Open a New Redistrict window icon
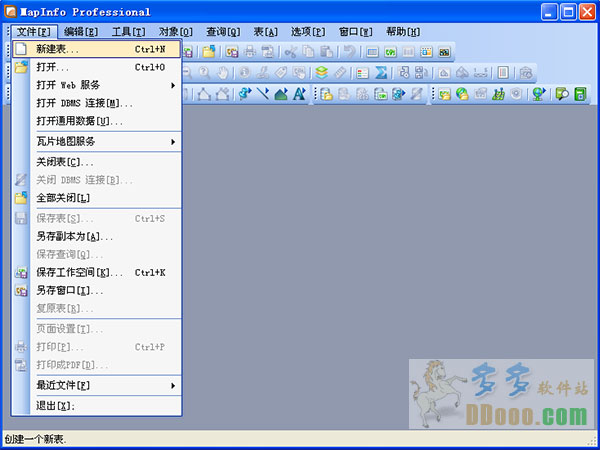This screenshot has width=600, height=450. pyautogui.click(x=444, y=52)
